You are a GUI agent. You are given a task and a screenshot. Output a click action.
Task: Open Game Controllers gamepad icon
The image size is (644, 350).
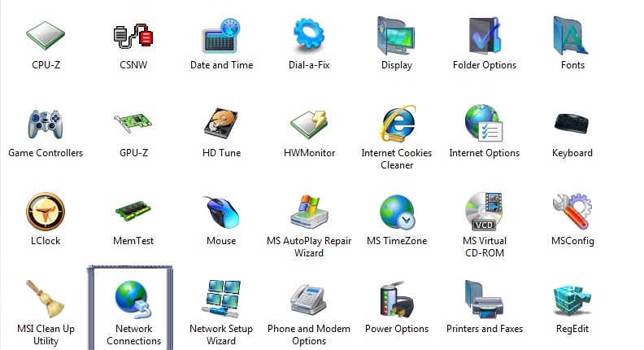(45, 125)
